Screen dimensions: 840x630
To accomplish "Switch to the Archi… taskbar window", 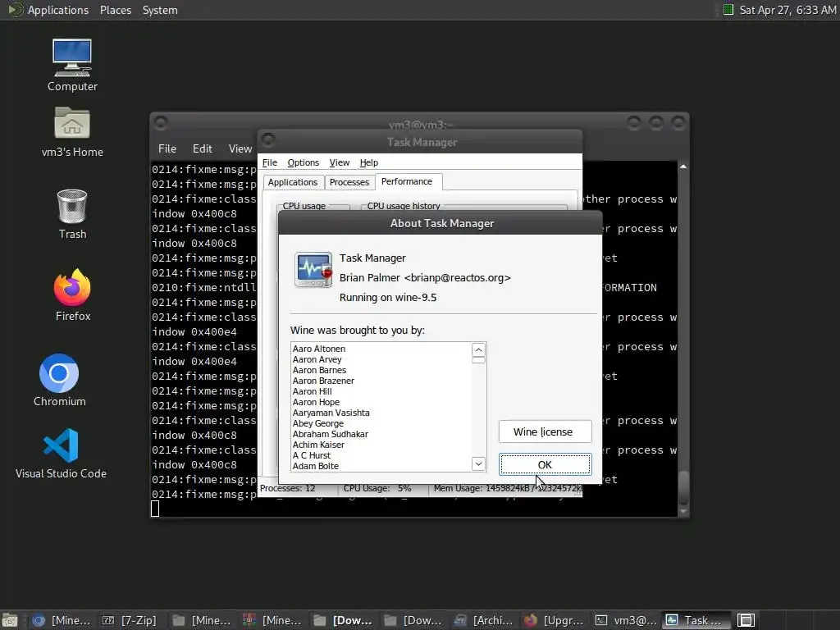I will 483,620.
